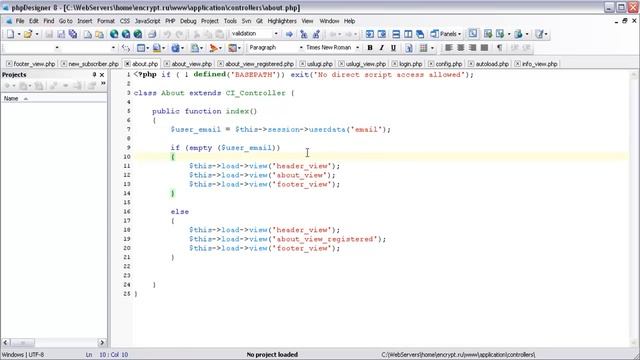The image size is (640, 360).
Task: Open the JavaScript menu
Action: coord(147,21)
